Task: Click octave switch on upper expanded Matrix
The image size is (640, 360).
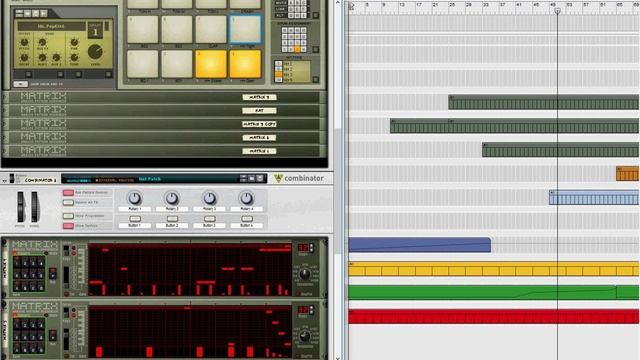Action: point(66,277)
